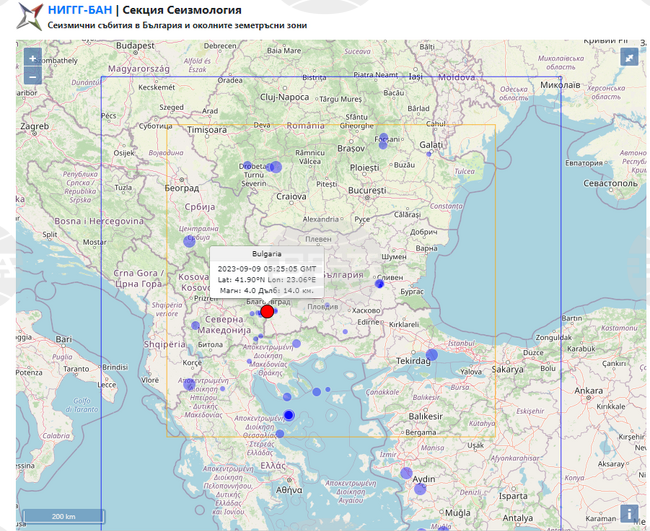The image size is (650, 531).
Task: Open the map info attribution button
Action: coord(629,514)
